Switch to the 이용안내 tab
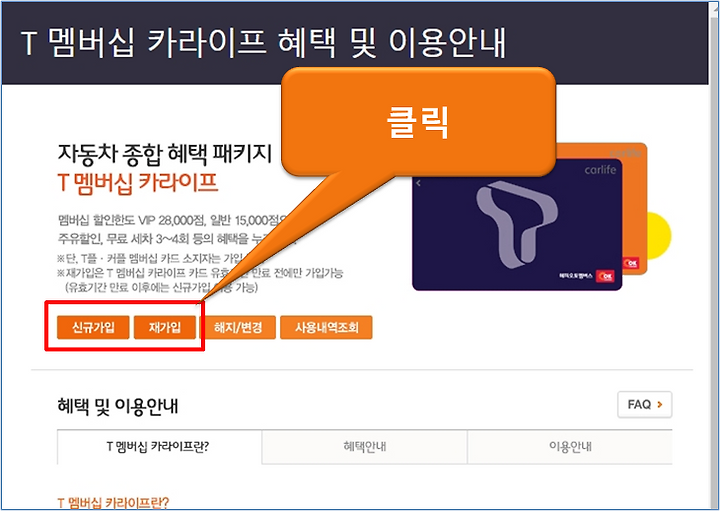720x511 pixels. click(570, 447)
